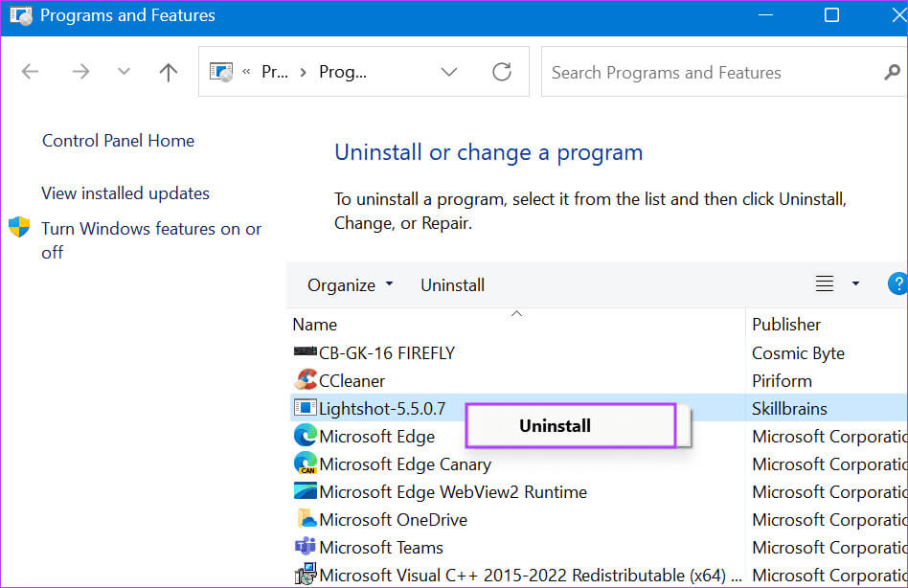Screen dimensions: 908x588
Task: Click the Back navigation arrow
Action: 30,72
